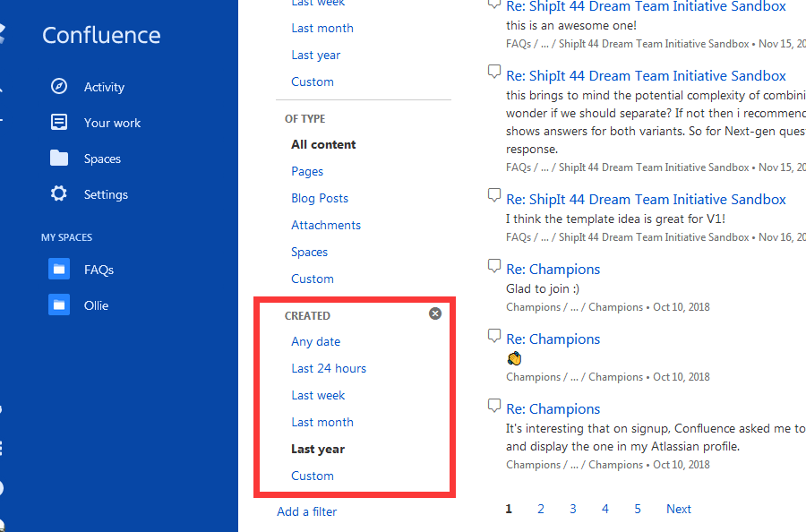The image size is (806, 532).
Task: Choose Custom under Created filter
Action: pos(313,476)
